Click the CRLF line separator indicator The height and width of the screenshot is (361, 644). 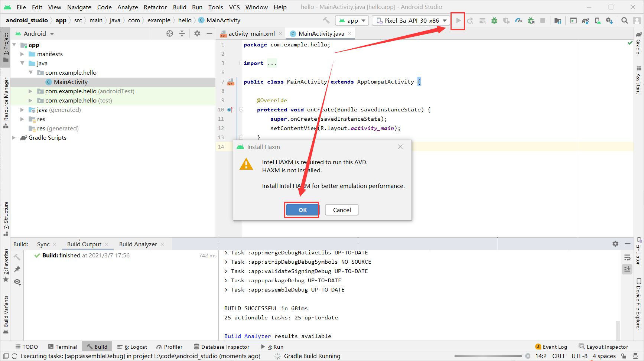[559, 356]
